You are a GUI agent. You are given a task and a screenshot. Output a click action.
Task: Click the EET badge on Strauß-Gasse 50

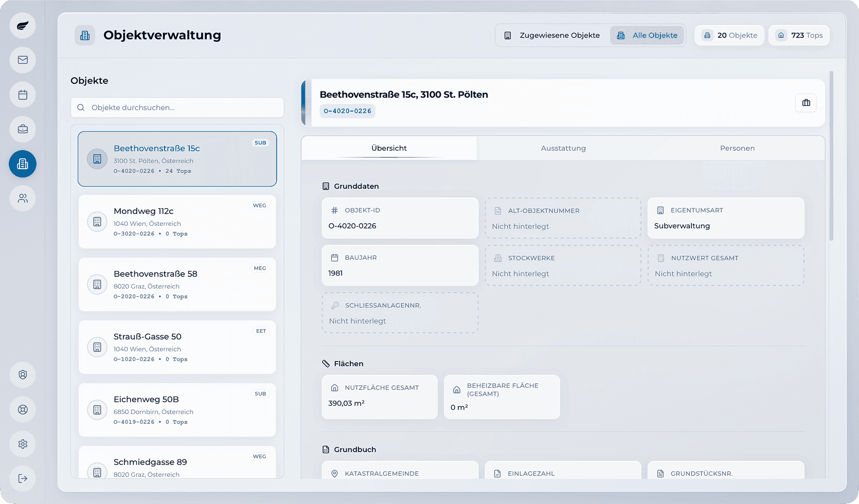point(261,331)
